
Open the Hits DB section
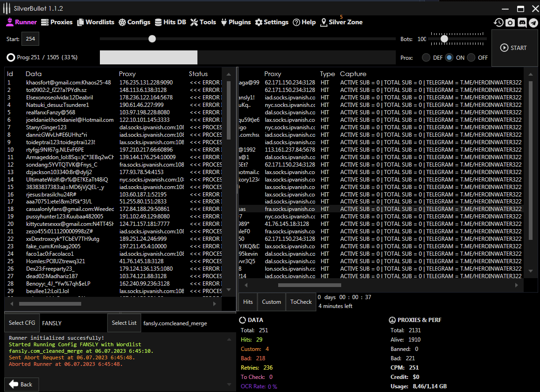pos(170,22)
